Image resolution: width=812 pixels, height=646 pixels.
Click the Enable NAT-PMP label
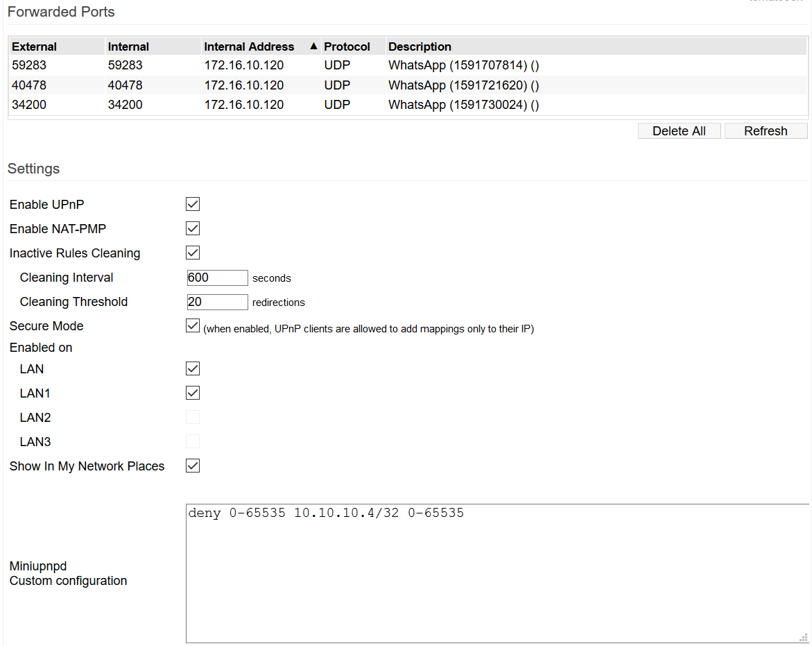(58, 229)
